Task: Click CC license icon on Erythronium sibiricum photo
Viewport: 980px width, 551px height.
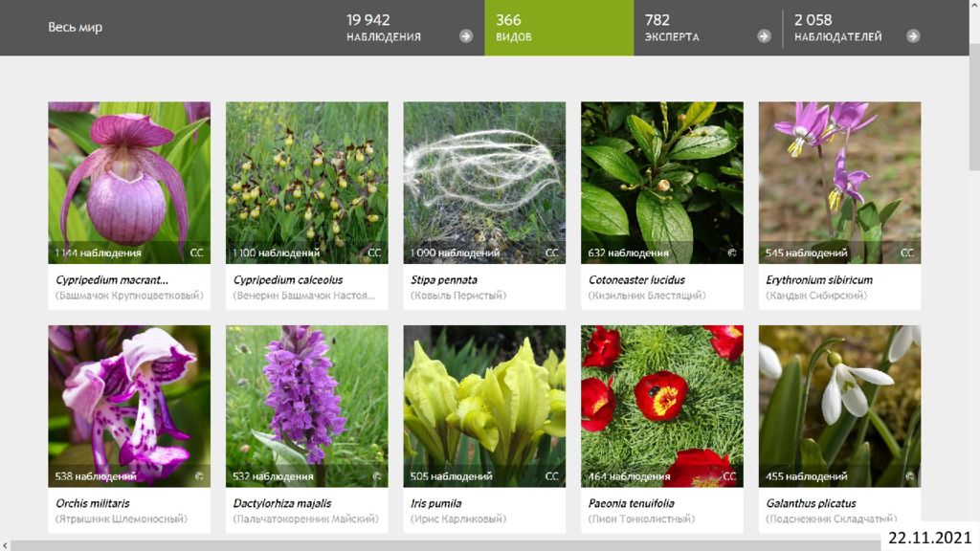Action: (x=907, y=253)
